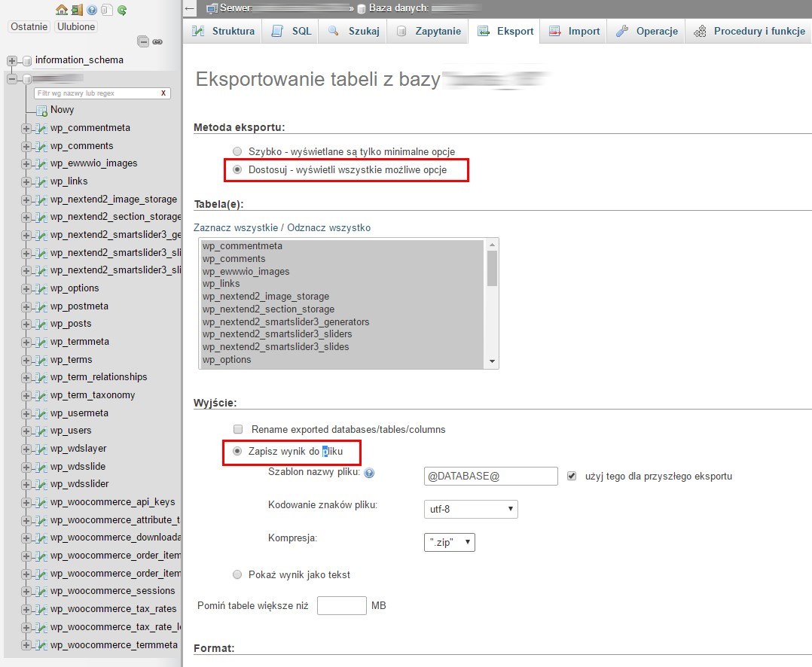This screenshot has width=812, height=667.
Task: Collapse the blurred-name database tree node
Action: (x=11, y=78)
